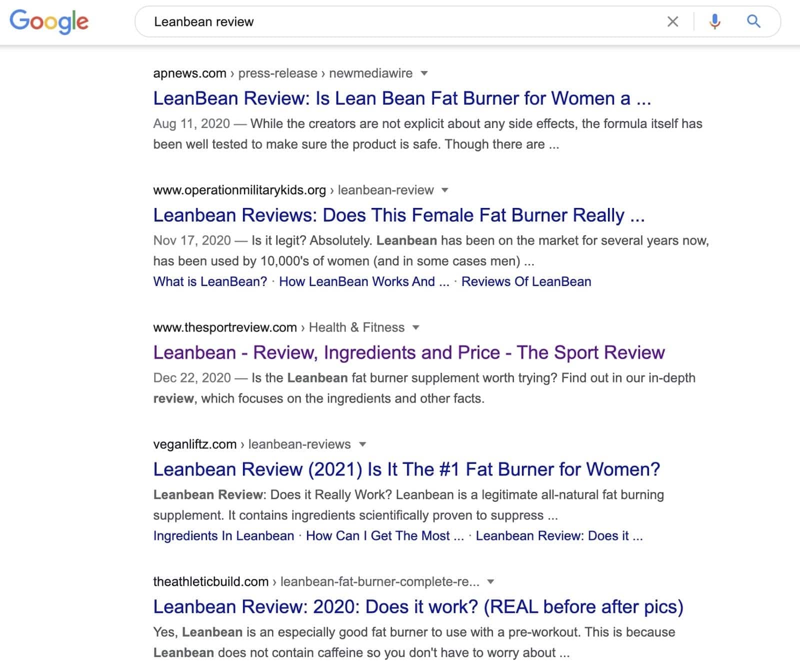
Task: Start voice search with the microphone icon
Action: 715,21
